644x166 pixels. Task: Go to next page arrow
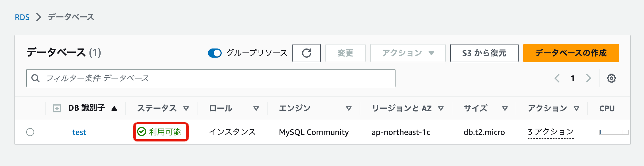click(x=588, y=78)
